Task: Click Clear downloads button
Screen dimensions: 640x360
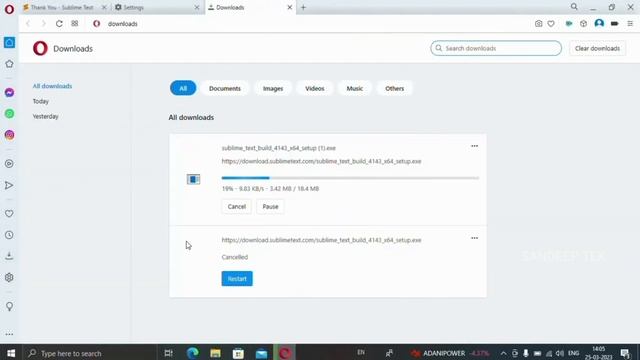Action: pos(597,48)
